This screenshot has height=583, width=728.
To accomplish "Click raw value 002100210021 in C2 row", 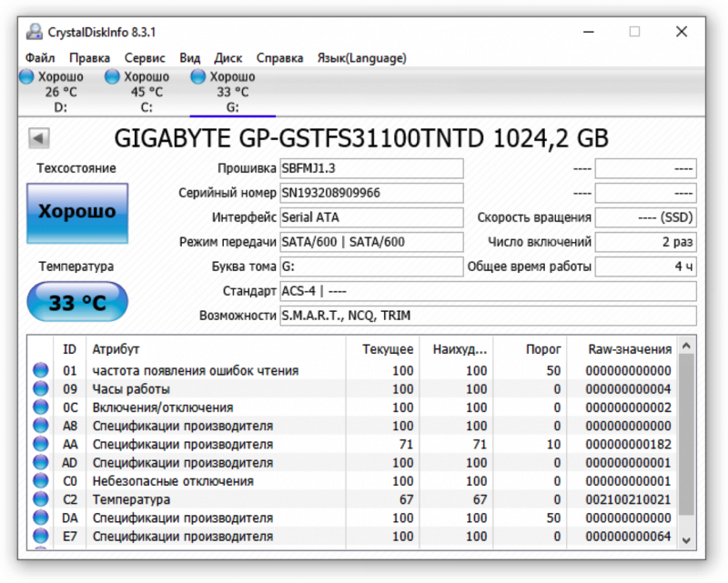I will tap(628, 499).
